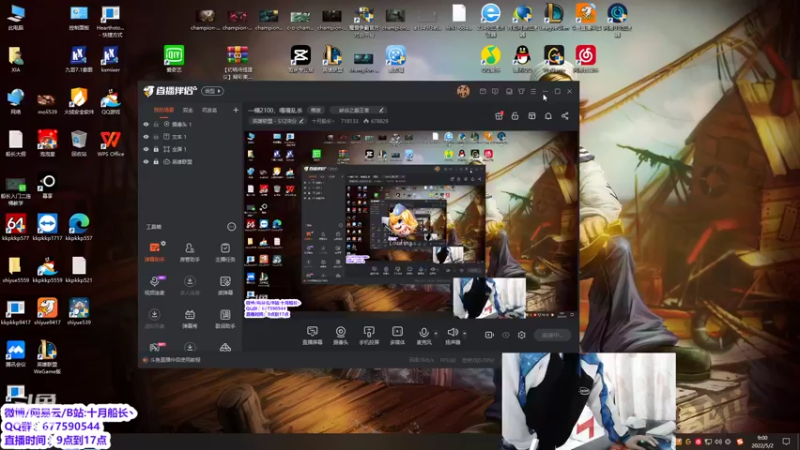Open the WPS Office desktop shortcut

pyautogui.click(x=110, y=144)
